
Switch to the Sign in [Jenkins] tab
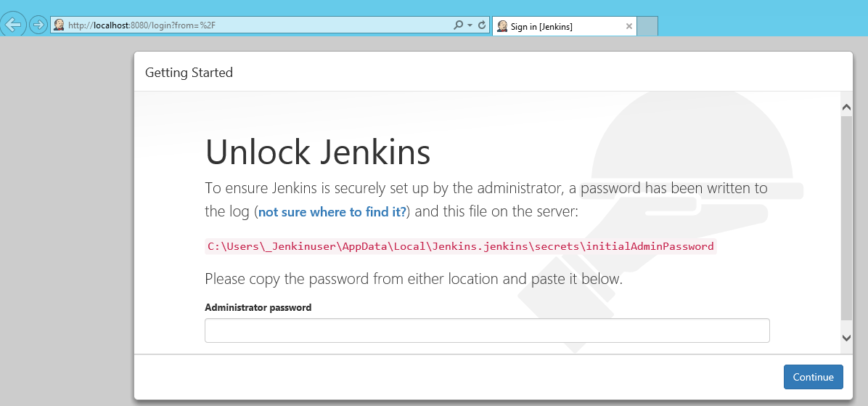point(564,26)
